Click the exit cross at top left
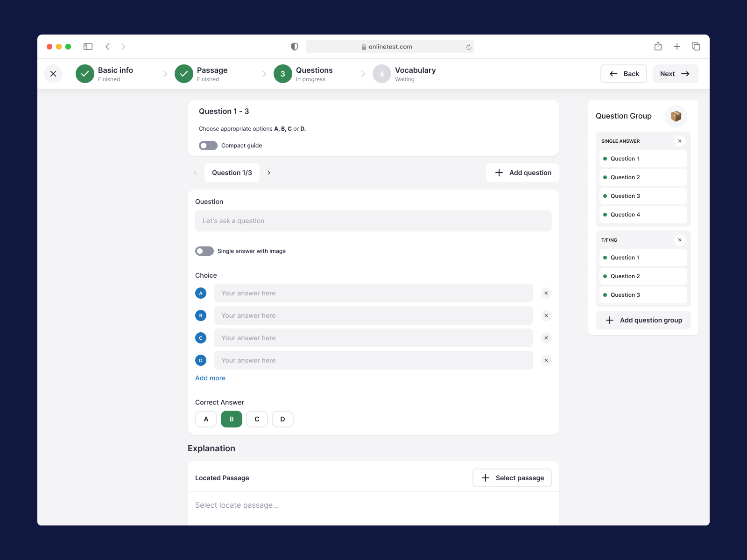The width and height of the screenshot is (747, 560). [x=53, y=73]
